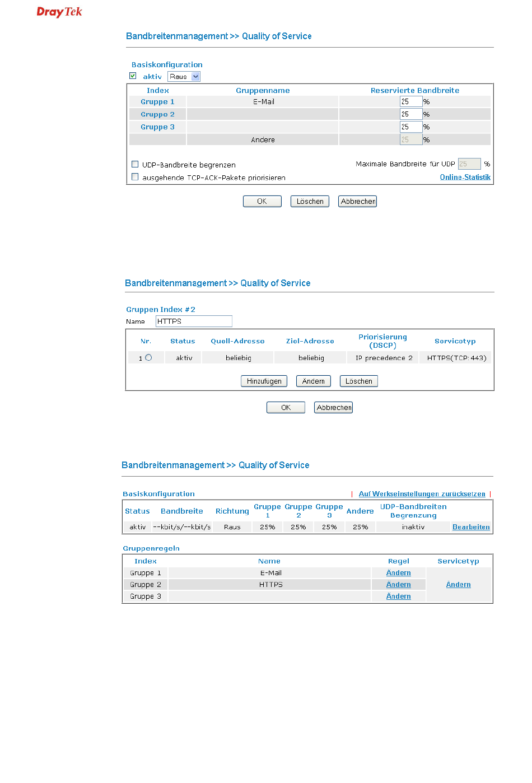Click the E-Mail group name cell in Basiskonfiguration
Viewport: 532px width, 783px height.
(263, 102)
